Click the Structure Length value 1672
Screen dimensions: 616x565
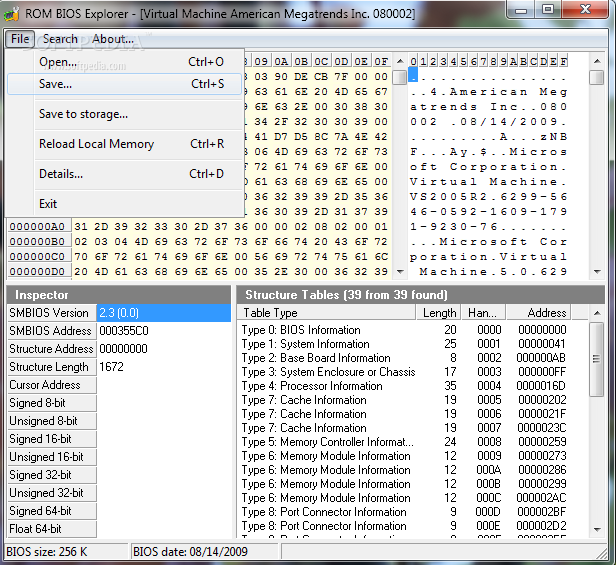pos(111,367)
